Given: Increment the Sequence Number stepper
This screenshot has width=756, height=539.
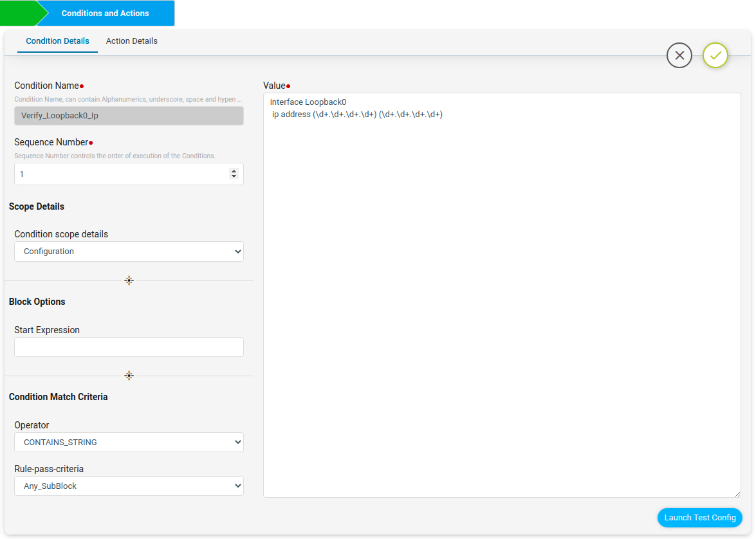Looking at the screenshot, I should coord(234,171).
